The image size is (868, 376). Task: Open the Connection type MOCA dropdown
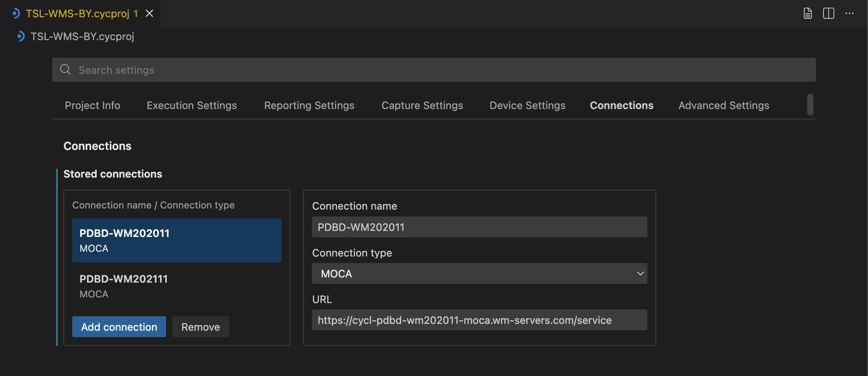(x=479, y=273)
